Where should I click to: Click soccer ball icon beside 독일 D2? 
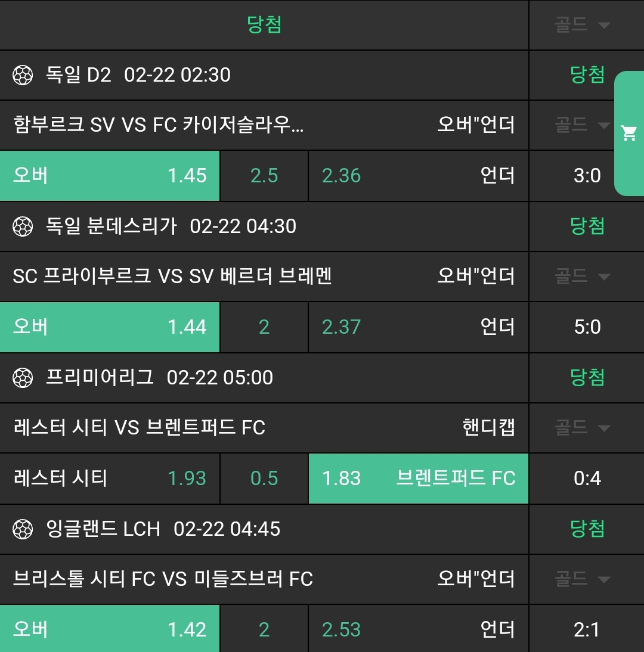23,75
